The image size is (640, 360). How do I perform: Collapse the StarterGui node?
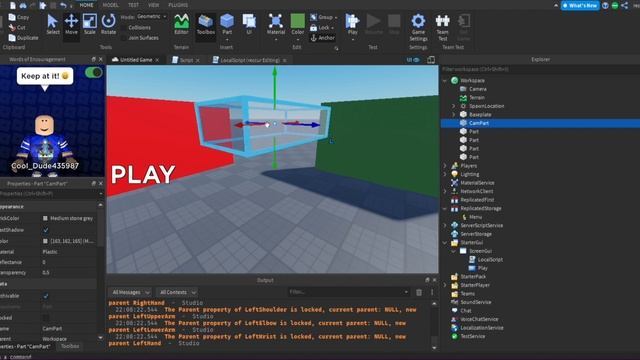tap(445, 242)
